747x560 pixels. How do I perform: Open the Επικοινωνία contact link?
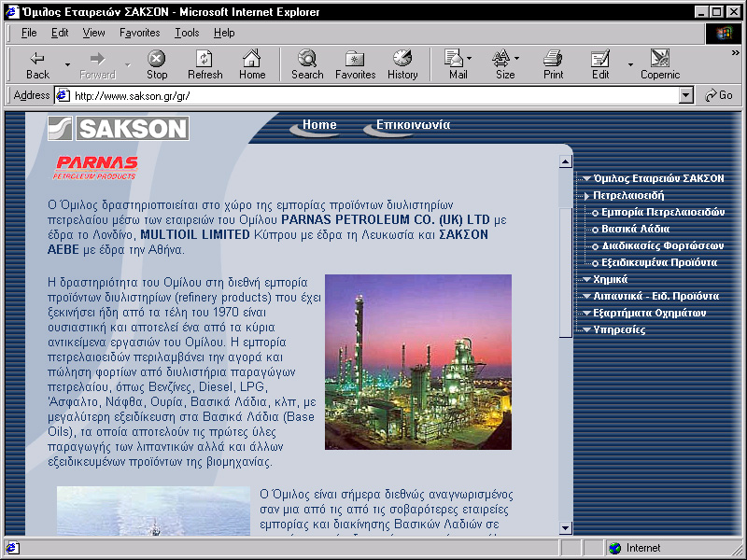coord(413,125)
